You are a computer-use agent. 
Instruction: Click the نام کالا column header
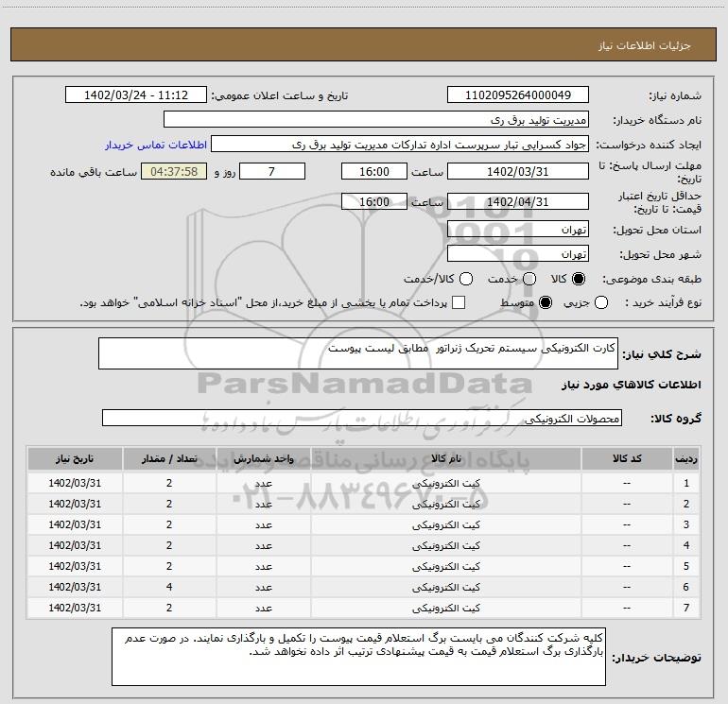[445, 458]
